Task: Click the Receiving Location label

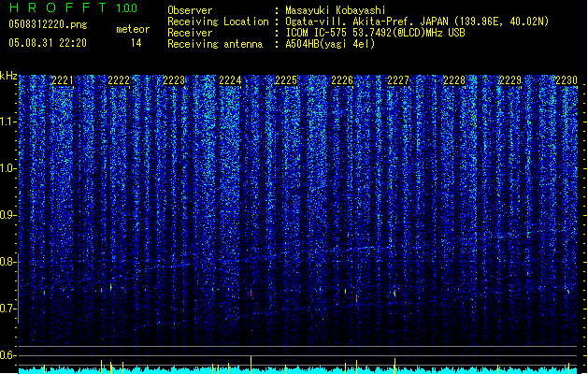Action: pos(218,22)
